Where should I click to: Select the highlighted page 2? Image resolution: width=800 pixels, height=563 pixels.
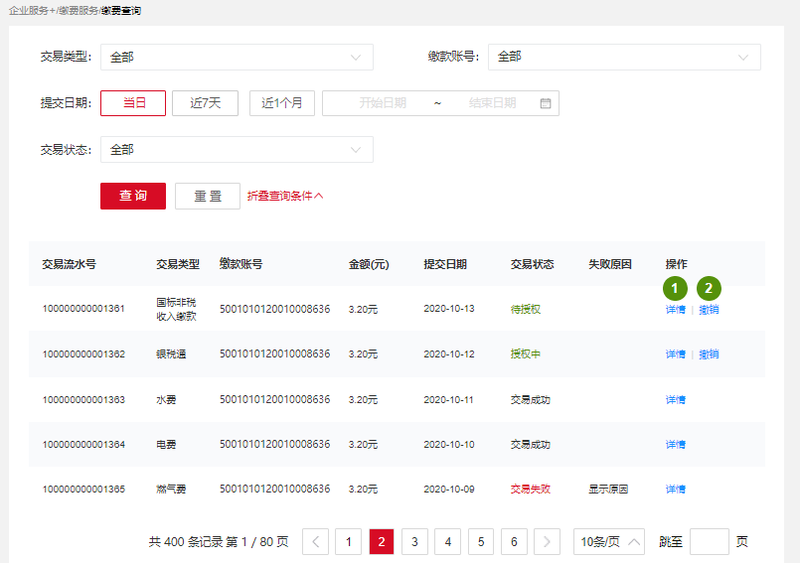click(x=382, y=542)
